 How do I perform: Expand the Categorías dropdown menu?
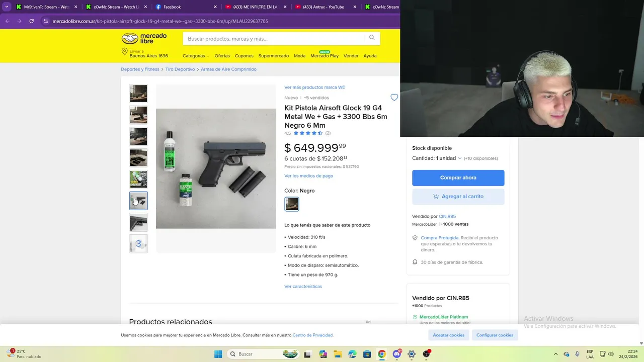[x=196, y=56]
